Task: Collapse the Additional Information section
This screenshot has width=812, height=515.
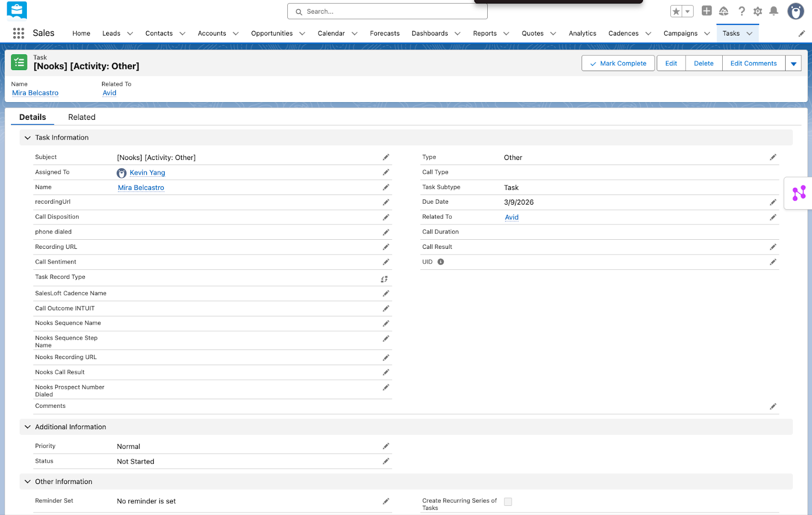Action: click(27, 427)
